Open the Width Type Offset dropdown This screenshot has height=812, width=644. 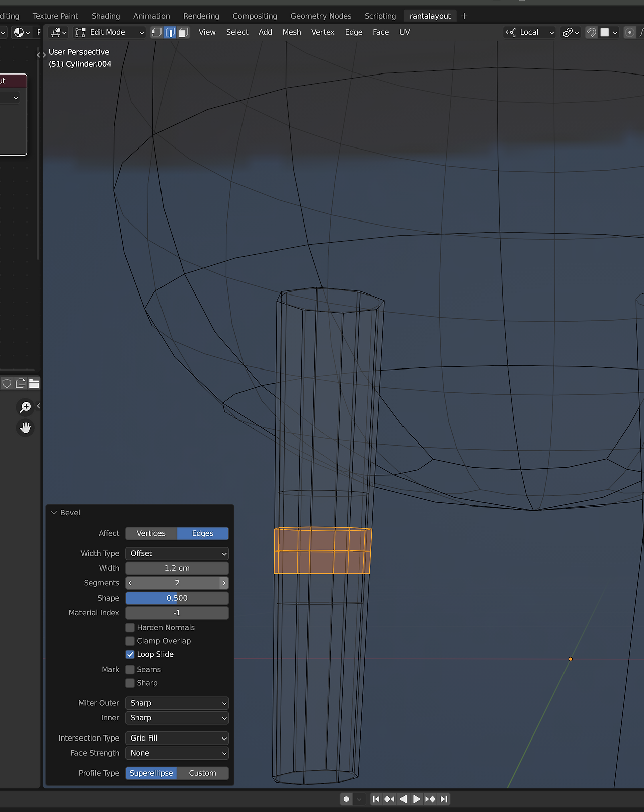(177, 554)
